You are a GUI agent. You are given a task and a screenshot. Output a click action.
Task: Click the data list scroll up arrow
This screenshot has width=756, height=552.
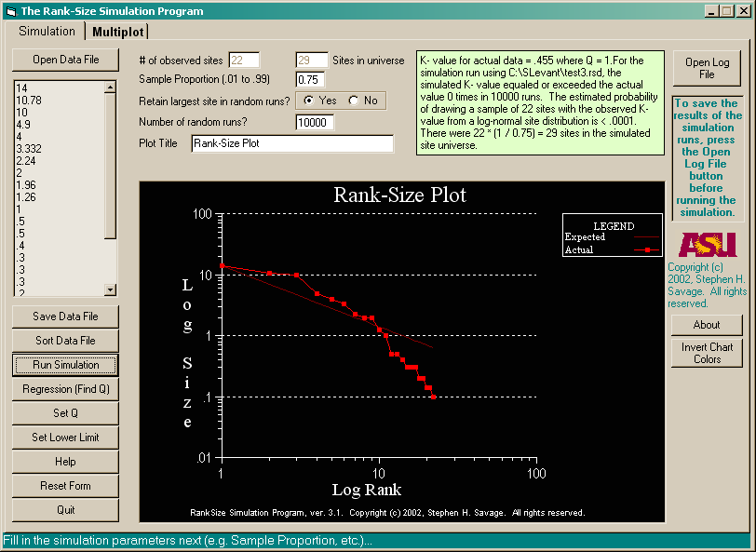click(x=111, y=88)
